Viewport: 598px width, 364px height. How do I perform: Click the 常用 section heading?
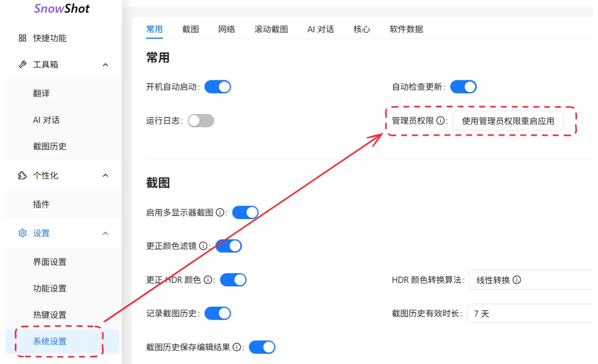(158, 57)
